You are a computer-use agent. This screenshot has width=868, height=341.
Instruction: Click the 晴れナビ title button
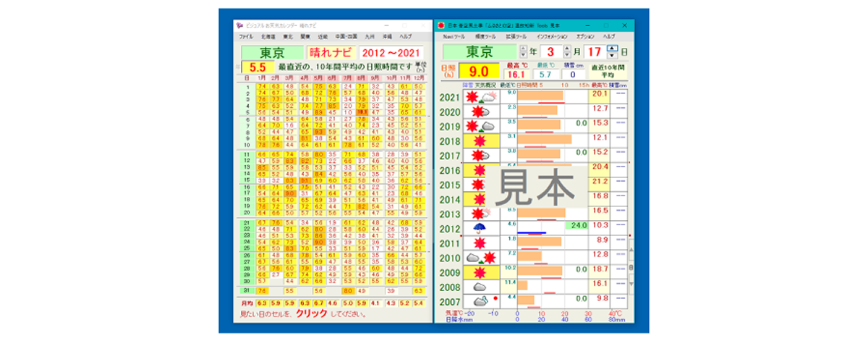point(330,53)
